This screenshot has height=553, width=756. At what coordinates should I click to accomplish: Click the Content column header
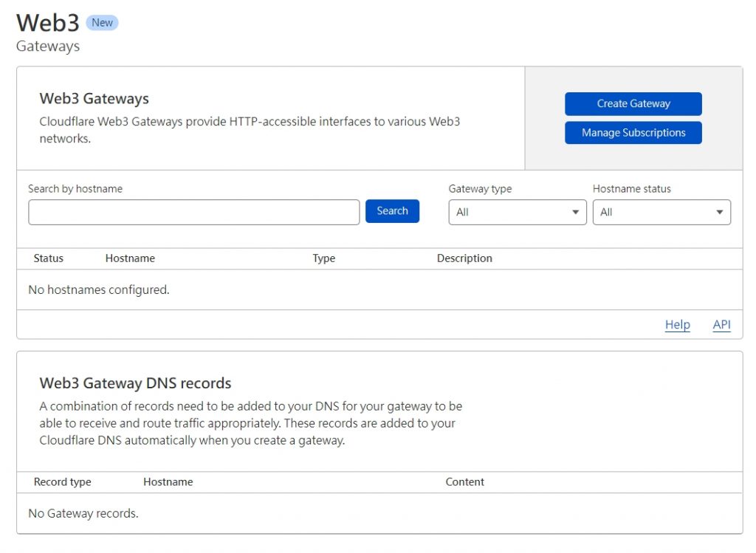pos(464,482)
